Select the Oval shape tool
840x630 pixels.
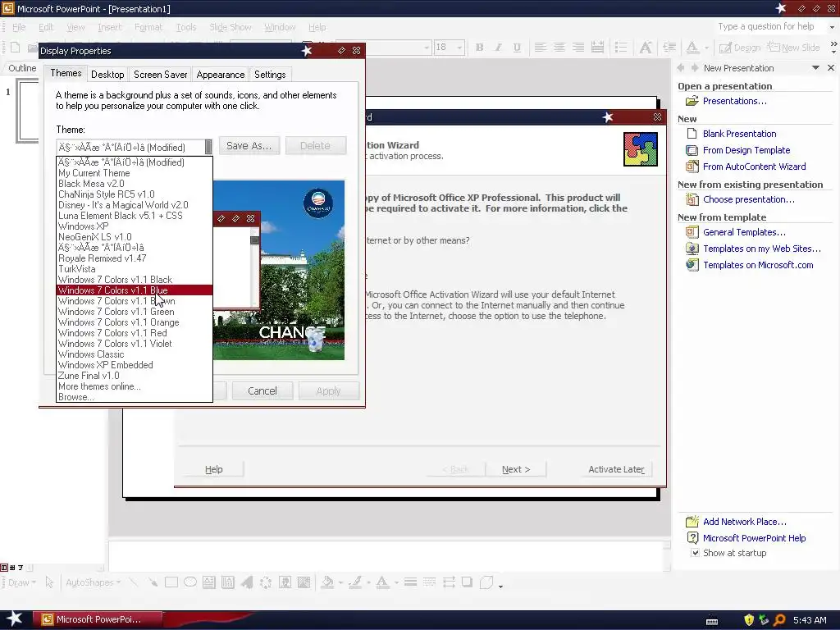[x=190, y=582]
